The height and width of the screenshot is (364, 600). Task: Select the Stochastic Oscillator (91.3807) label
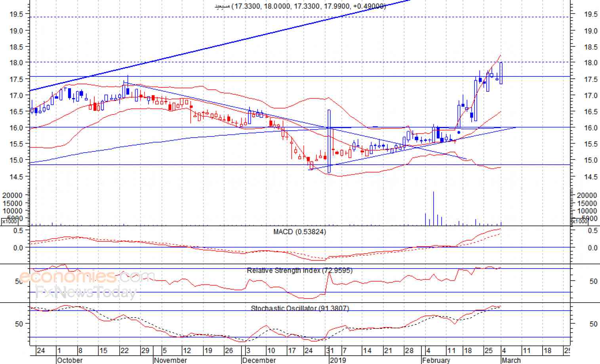point(300,308)
